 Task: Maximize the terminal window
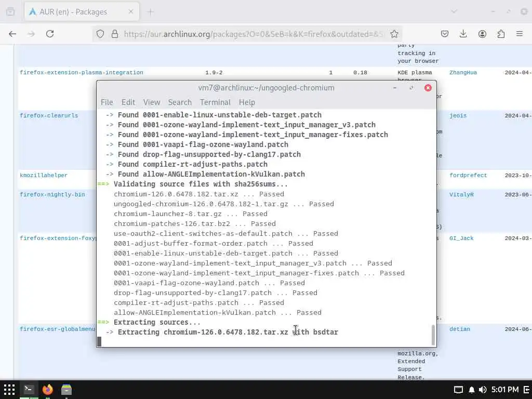pos(411,88)
